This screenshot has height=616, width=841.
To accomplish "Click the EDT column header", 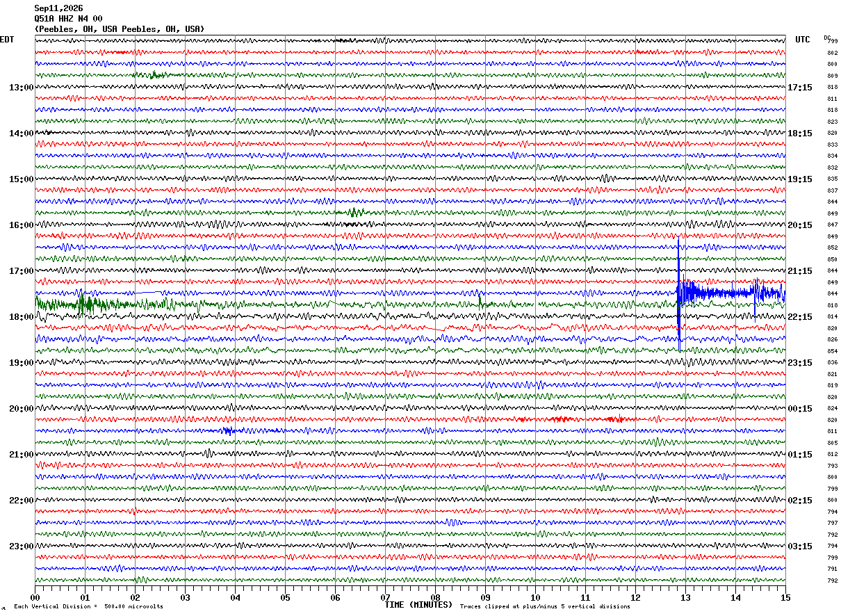I will (7, 40).
